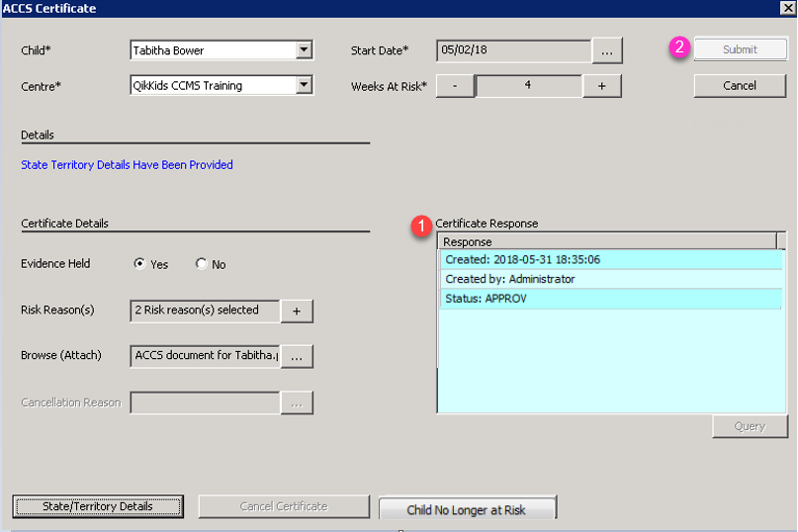The image size is (798, 532).
Task: Click the Browse (Attach) file name field
Action: coord(205,356)
